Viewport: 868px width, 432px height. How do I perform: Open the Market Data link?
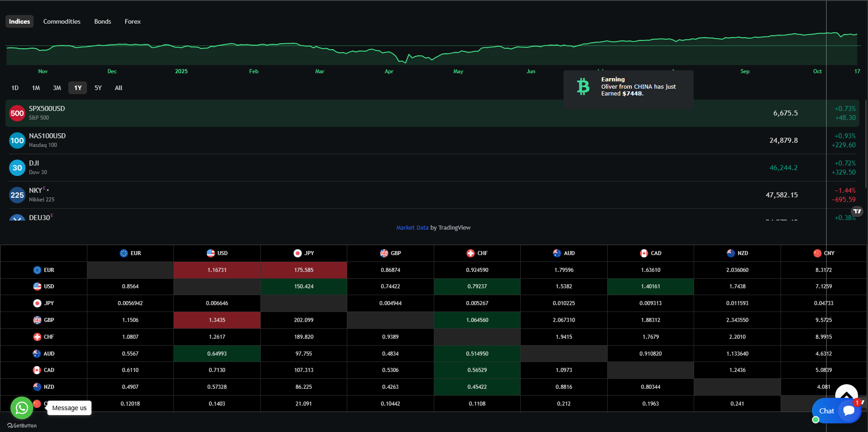[x=412, y=228]
